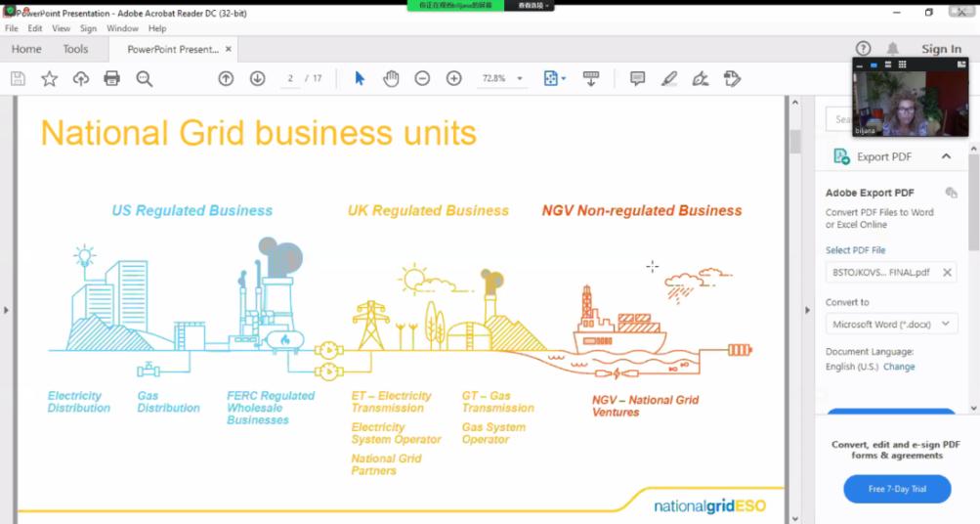Screen dimensions: 980x524
Task: Collapse the Export PDF panel section
Action: pyautogui.click(x=946, y=156)
